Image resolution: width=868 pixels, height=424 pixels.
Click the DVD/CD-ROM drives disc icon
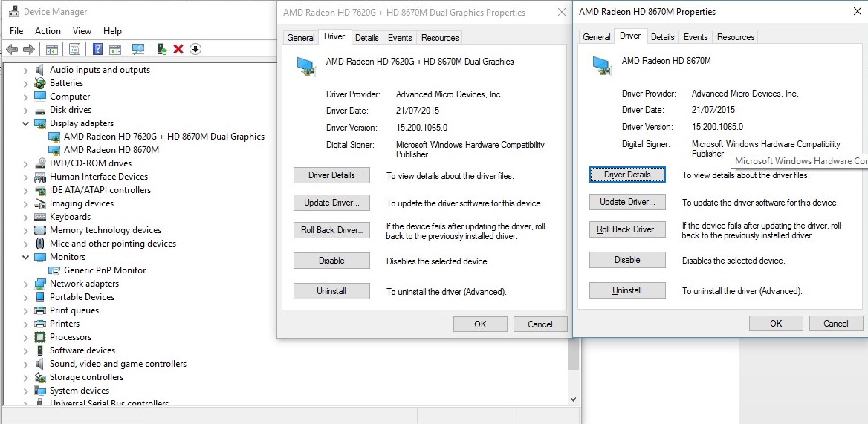coord(40,163)
